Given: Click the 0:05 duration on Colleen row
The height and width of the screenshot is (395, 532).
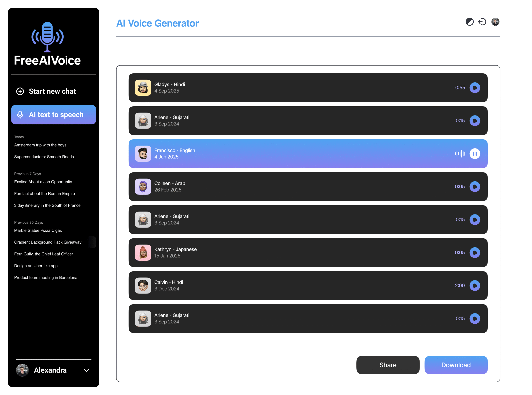Looking at the screenshot, I should click(460, 187).
